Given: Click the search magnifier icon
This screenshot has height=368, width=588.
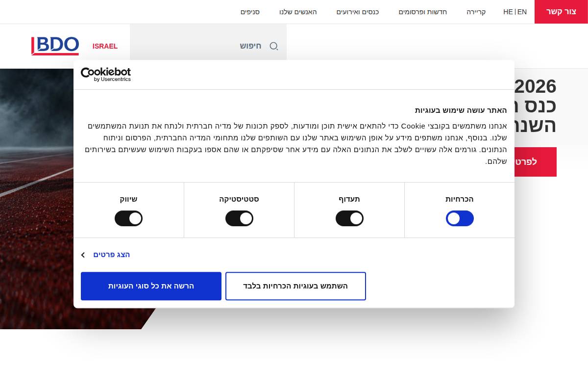Looking at the screenshot, I should (274, 46).
